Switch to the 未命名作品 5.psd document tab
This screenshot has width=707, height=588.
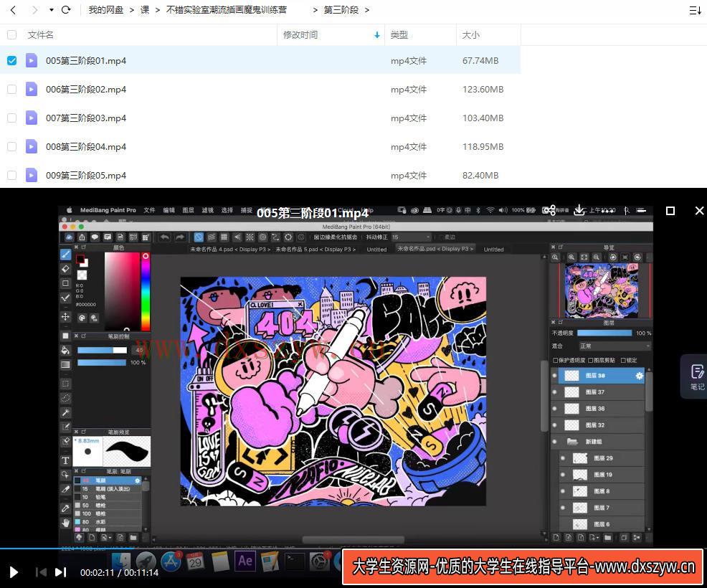(x=315, y=250)
